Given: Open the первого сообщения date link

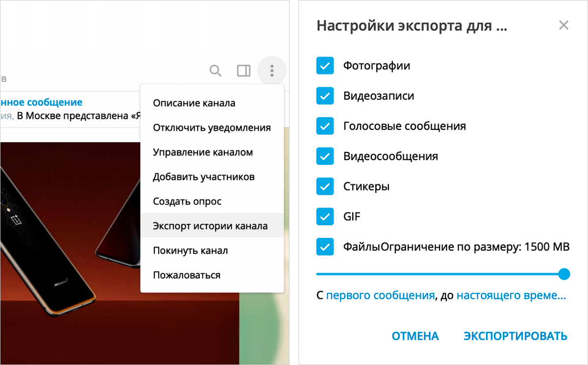Looking at the screenshot, I should [380, 296].
